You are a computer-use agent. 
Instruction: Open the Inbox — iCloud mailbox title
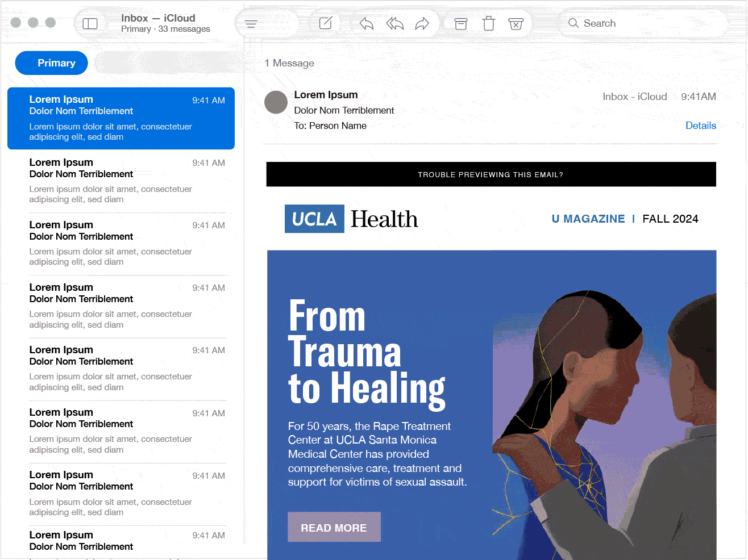pos(158,18)
